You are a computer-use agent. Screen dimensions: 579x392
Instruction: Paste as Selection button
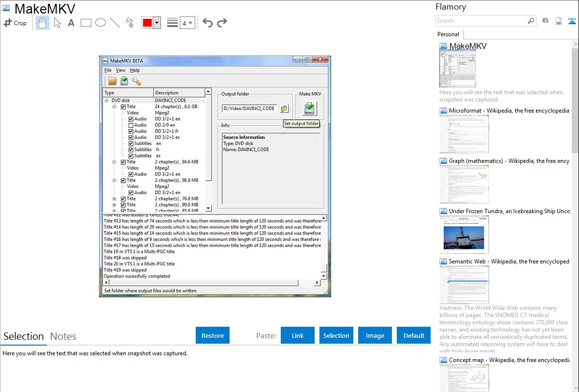(x=336, y=335)
